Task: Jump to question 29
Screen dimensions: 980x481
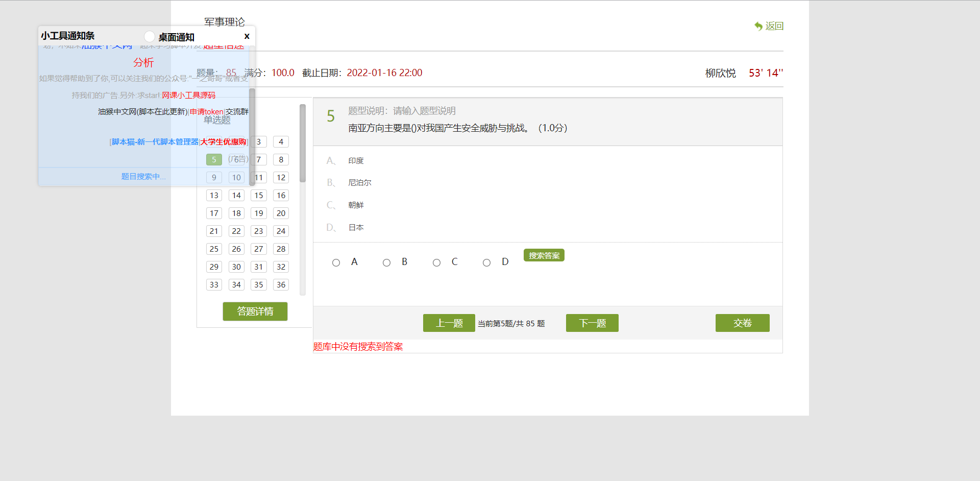Action: [x=214, y=267]
